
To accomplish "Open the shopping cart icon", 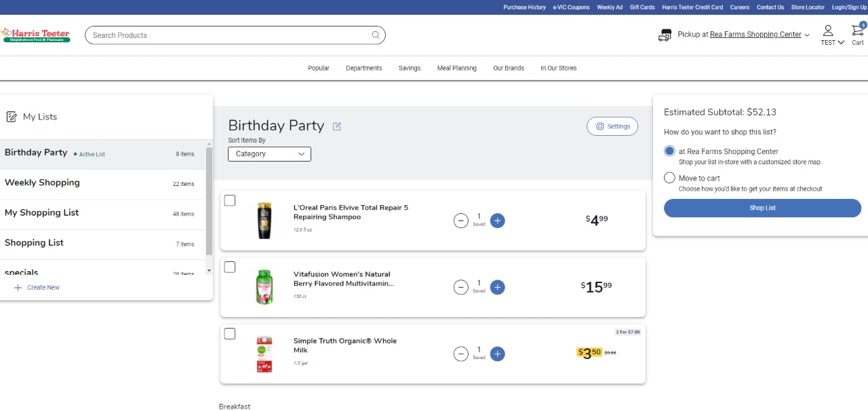I will pyautogui.click(x=858, y=31).
